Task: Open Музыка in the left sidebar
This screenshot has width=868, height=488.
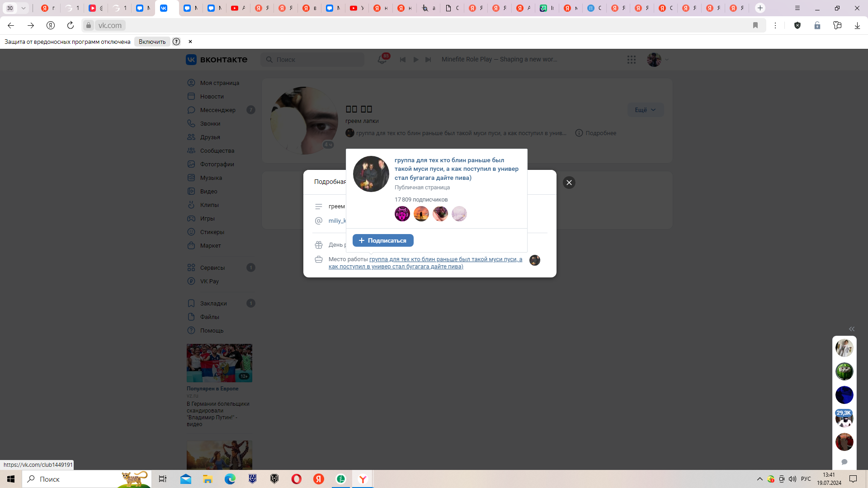Action: tap(211, 178)
